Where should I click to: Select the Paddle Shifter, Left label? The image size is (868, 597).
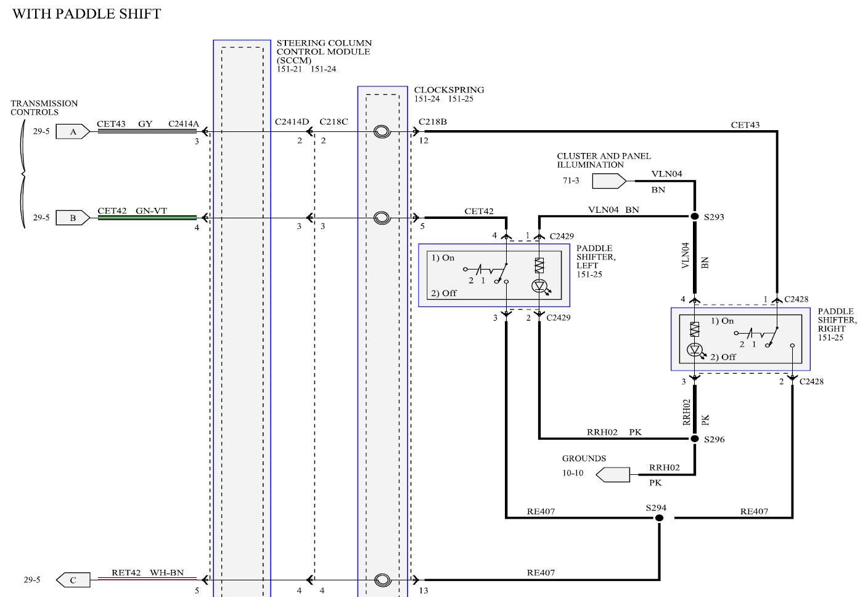[x=596, y=261]
